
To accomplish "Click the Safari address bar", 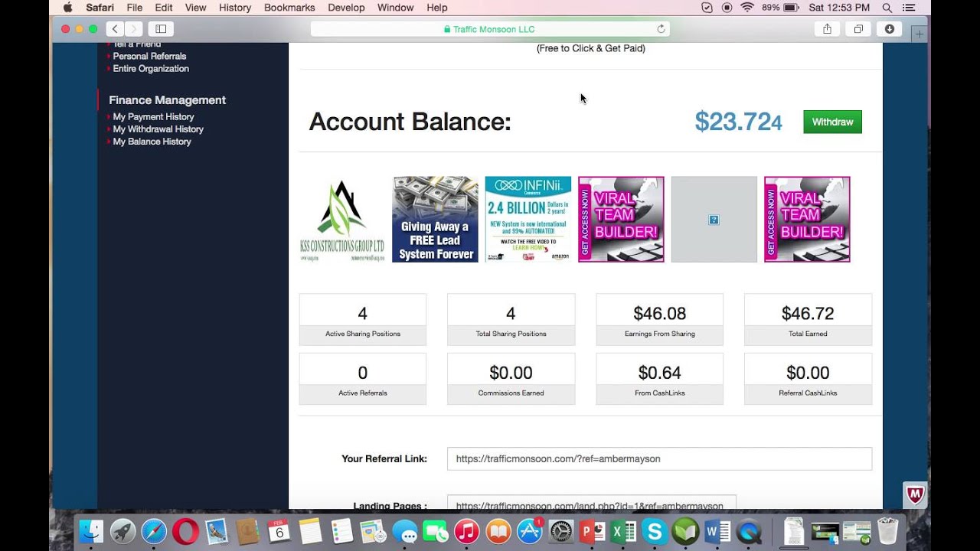I will [490, 29].
